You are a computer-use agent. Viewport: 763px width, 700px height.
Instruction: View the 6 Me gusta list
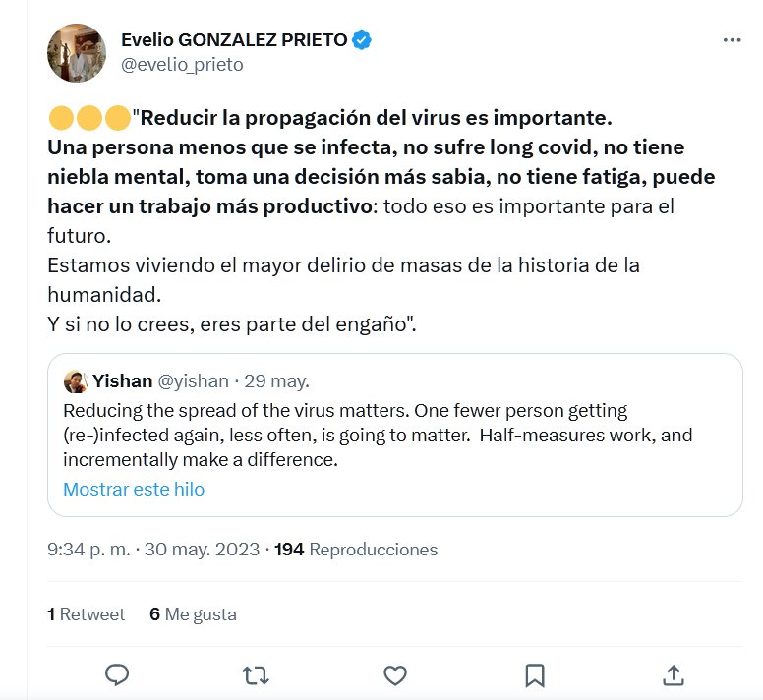coord(193,614)
